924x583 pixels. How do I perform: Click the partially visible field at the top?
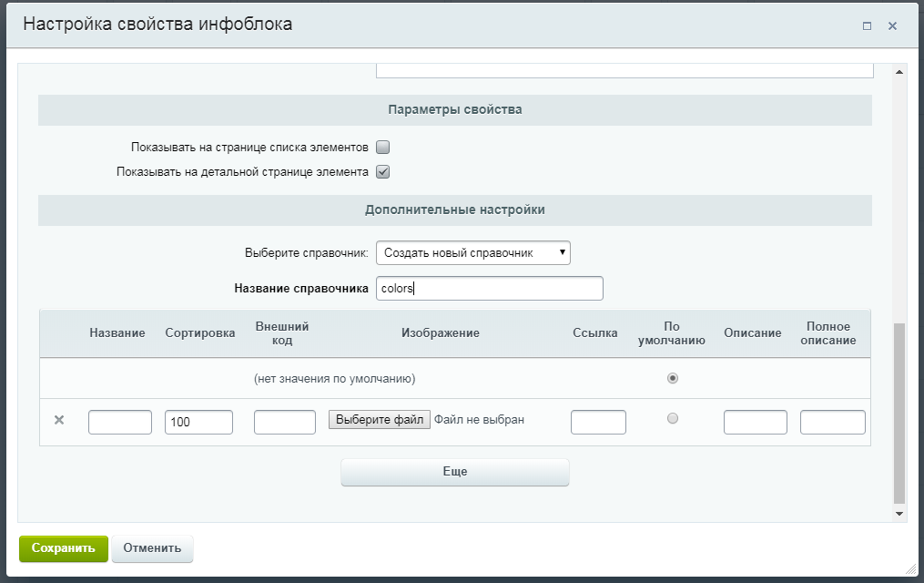[x=624, y=71]
